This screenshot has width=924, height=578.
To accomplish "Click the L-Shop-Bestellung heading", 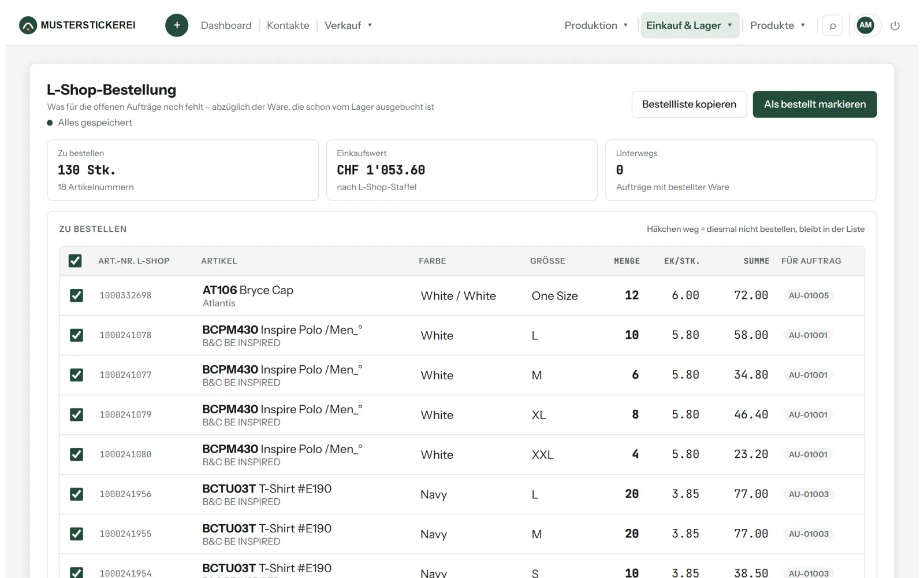I will [111, 90].
